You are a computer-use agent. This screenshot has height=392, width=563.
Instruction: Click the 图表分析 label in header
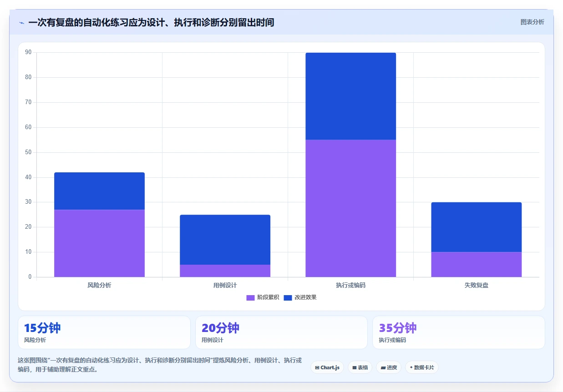532,22
